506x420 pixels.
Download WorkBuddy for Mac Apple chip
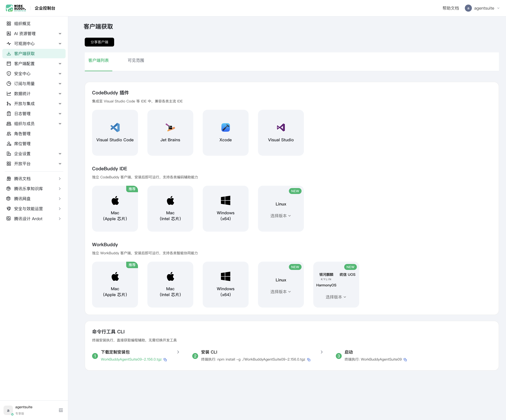pos(115,284)
